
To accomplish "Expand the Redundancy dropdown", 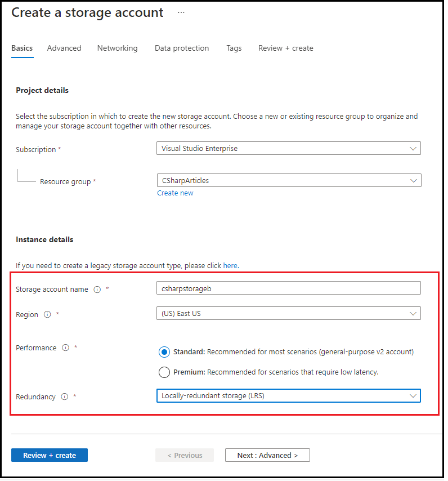I will (288, 396).
